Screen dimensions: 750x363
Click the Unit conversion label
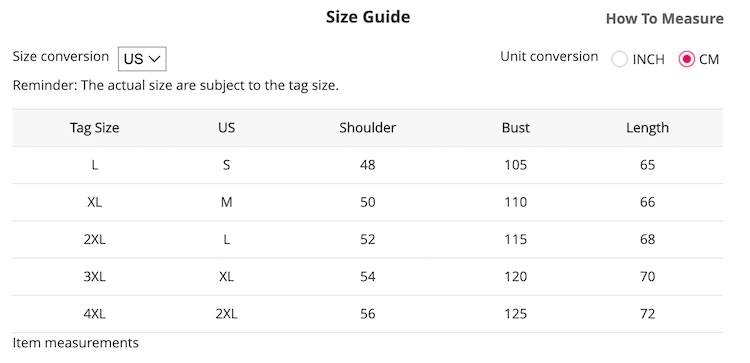[x=549, y=56]
